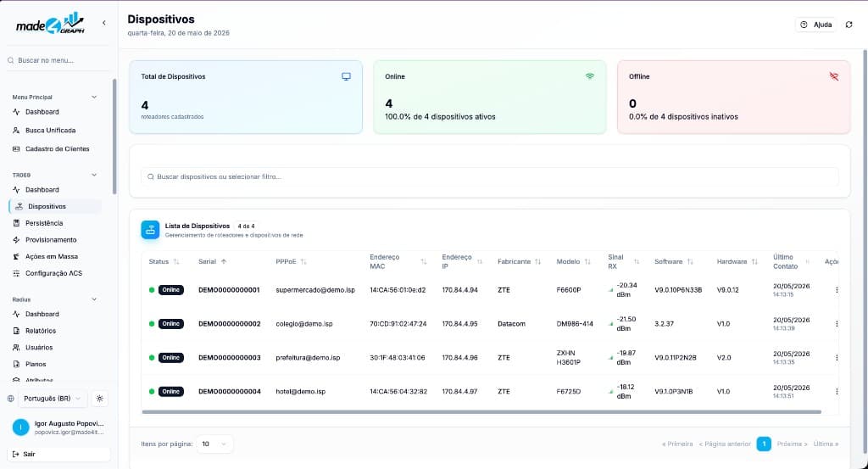
Task: Click the sidebar menu search field
Action: [x=58, y=60]
